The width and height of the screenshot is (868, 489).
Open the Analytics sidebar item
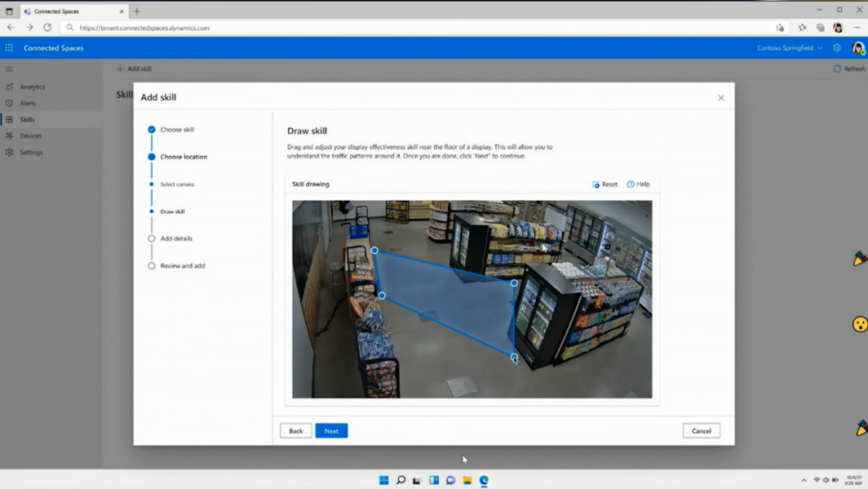pyautogui.click(x=33, y=87)
